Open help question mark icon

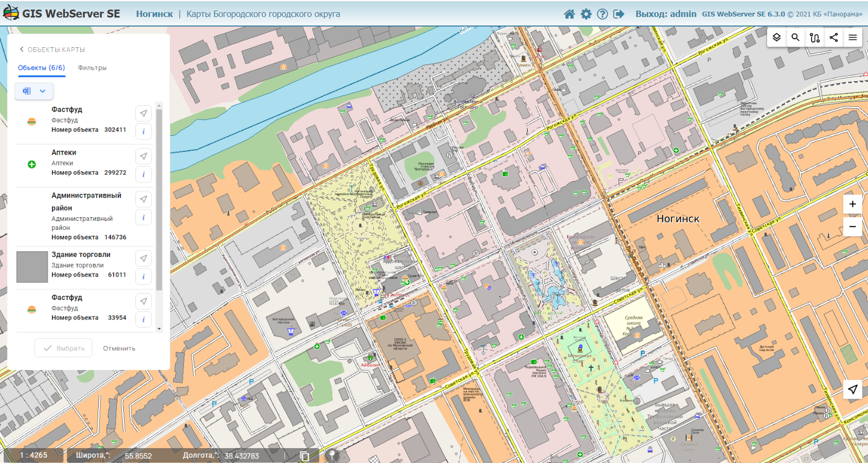point(603,14)
